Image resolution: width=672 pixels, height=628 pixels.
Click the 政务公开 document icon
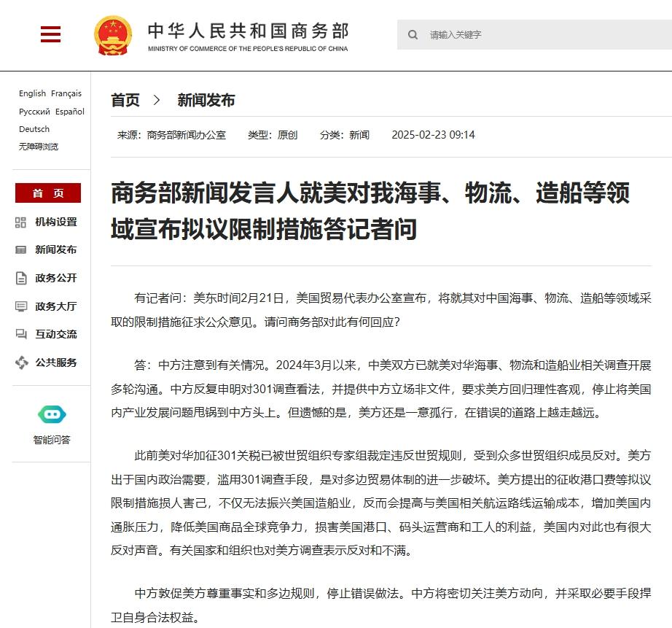click(21, 278)
